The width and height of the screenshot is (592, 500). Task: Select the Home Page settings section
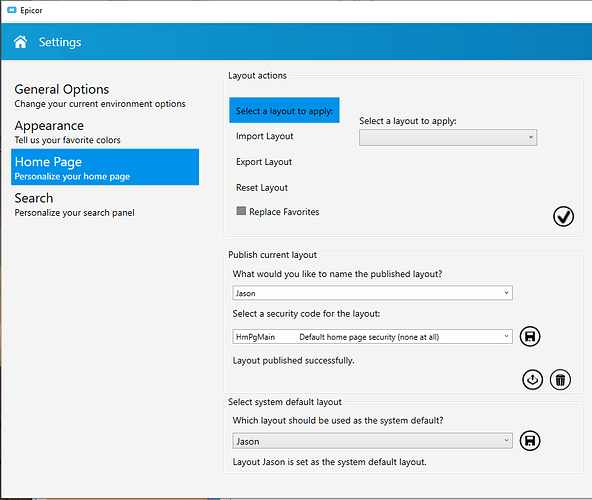[x=105, y=167]
